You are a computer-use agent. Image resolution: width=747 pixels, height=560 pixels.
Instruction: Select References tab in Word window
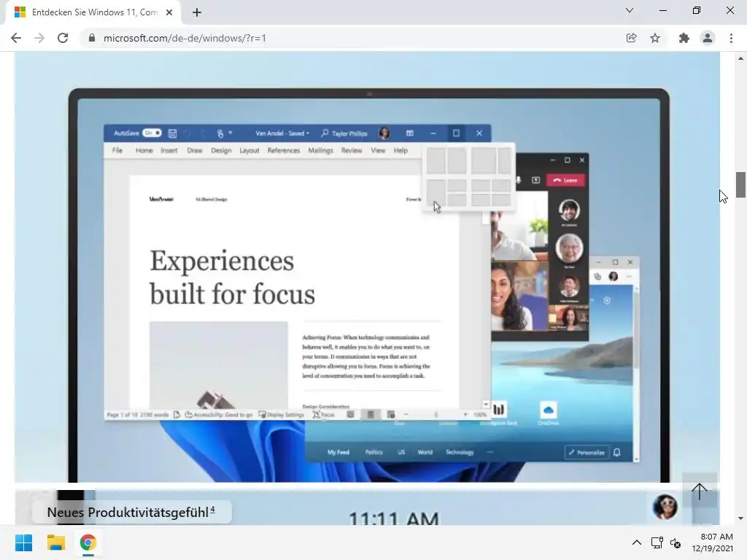coord(284,150)
